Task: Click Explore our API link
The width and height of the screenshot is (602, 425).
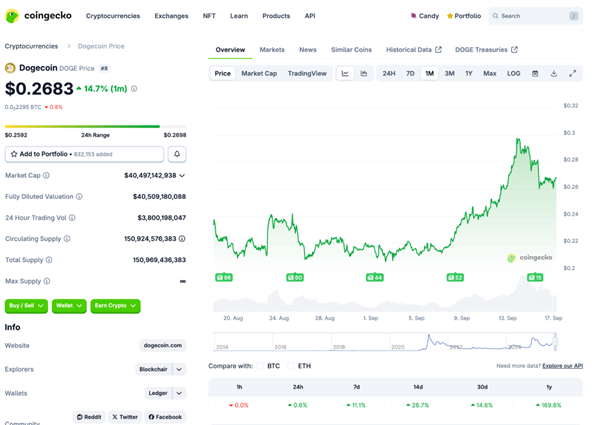Action: pos(562,366)
